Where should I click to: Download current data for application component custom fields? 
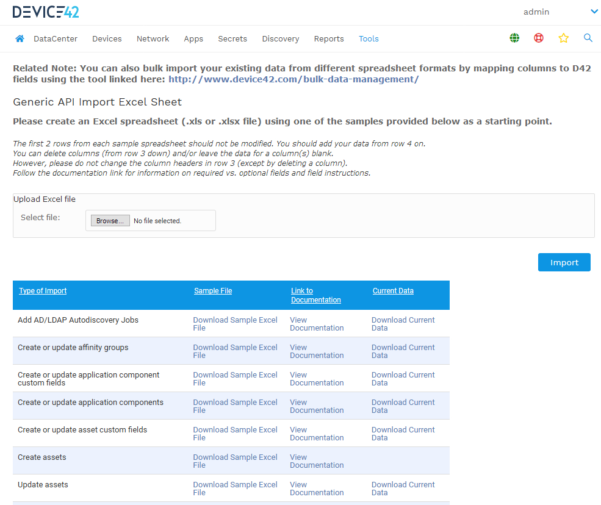(x=403, y=379)
